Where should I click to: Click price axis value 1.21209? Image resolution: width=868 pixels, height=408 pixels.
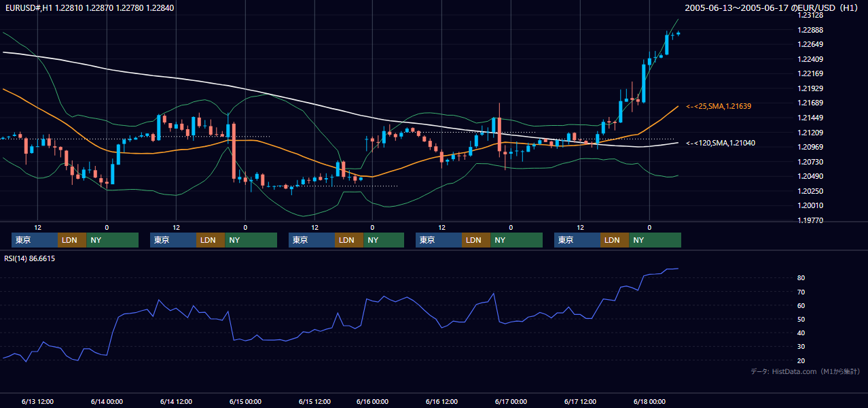810,133
